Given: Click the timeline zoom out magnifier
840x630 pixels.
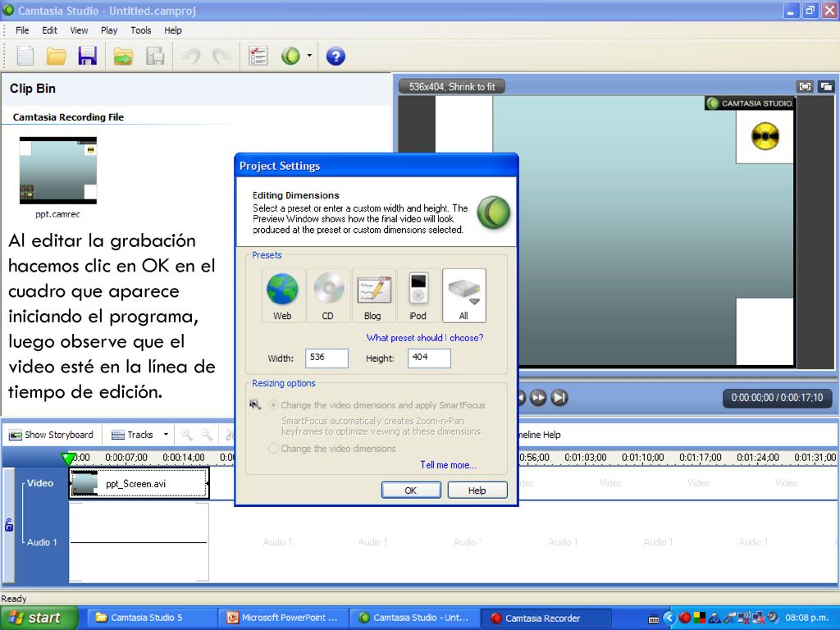Looking at the screenshot, I should [207, 435].
